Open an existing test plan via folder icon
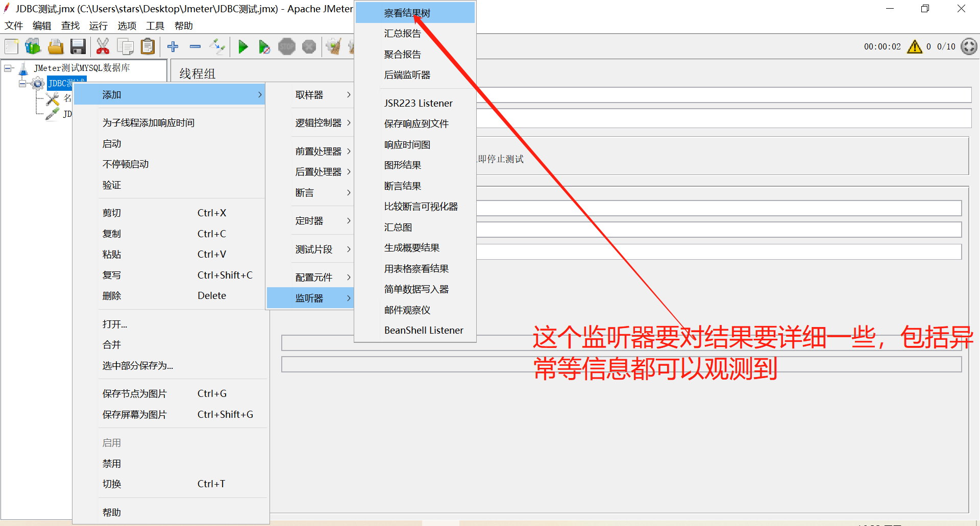980x526 pixels. point(55,46)
